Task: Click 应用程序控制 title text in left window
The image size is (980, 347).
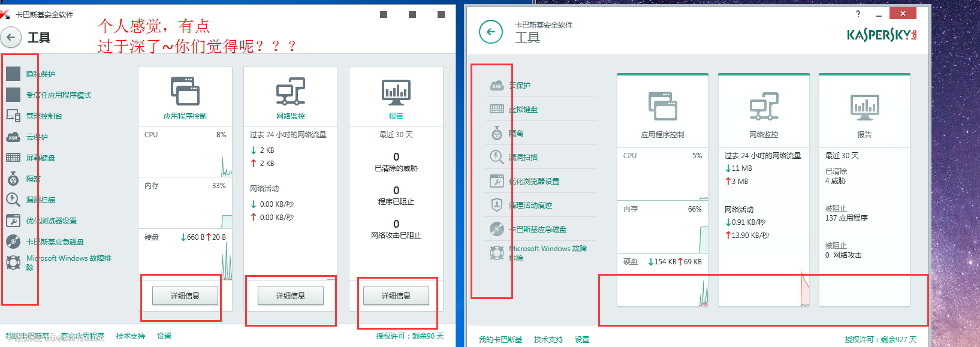Action: click(185, 116)
